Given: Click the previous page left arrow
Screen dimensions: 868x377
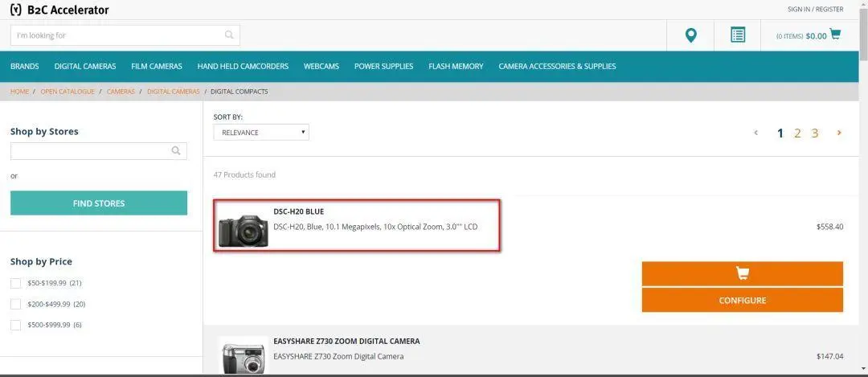Looking at the screenshot, I should point(756,133).
